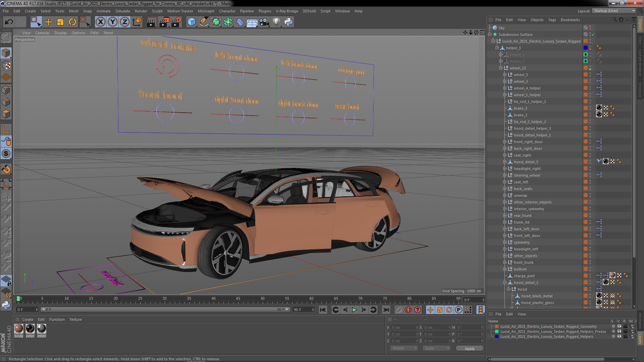
Task: Toggle Position keyframe recording
Action: click(x=430, y=310)
